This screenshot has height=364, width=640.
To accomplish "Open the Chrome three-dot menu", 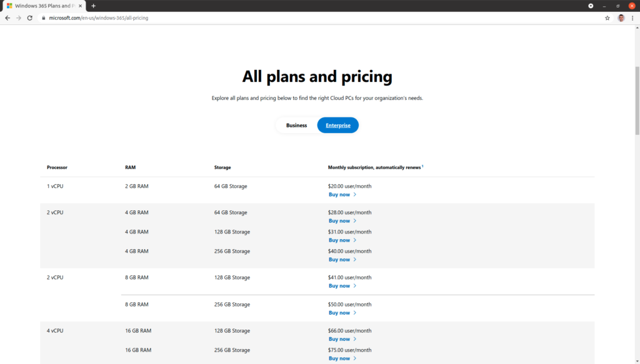I will 632,18.
